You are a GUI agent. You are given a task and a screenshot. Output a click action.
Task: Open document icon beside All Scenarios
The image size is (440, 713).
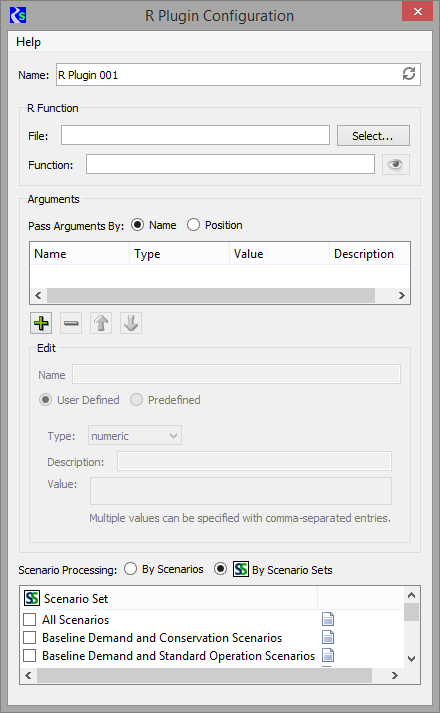tap(328, 619)
